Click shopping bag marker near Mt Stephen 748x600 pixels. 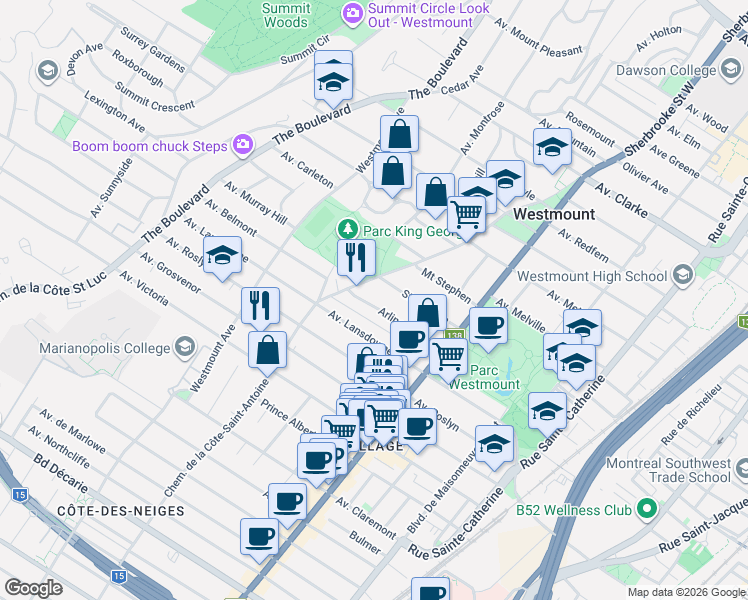coord(428,311)
